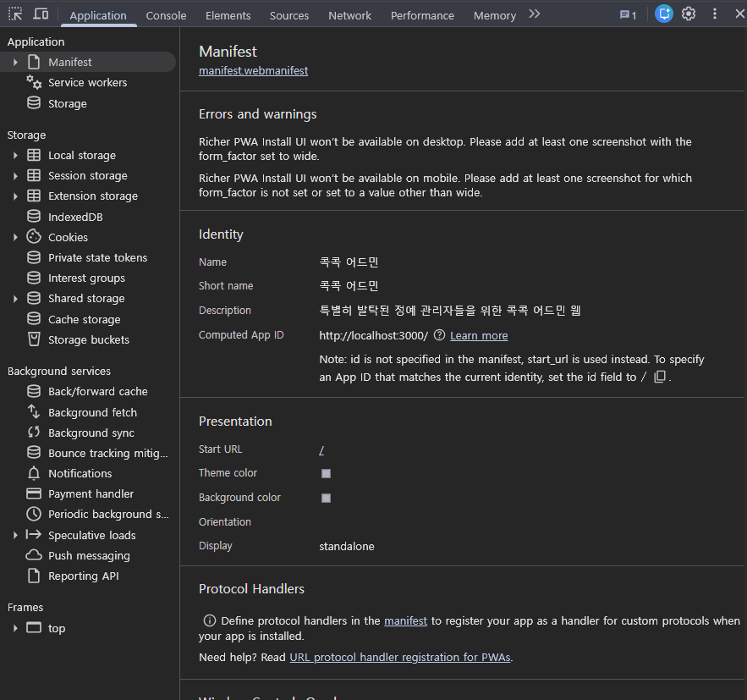Select Interest groups in sidebar
This screenshot has width=747, height=700.
[x=86, y=278]
